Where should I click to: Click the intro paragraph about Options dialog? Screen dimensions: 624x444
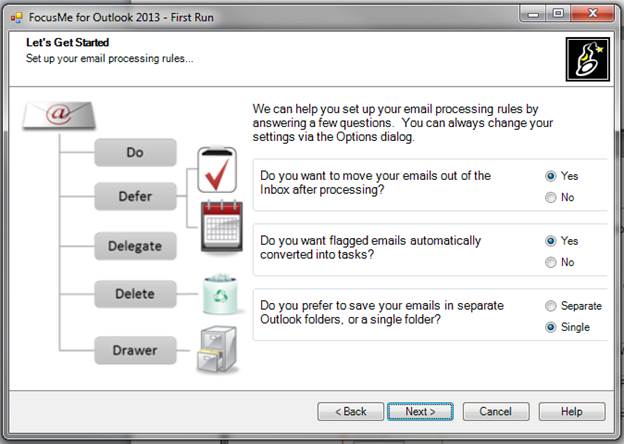point(403,123)
